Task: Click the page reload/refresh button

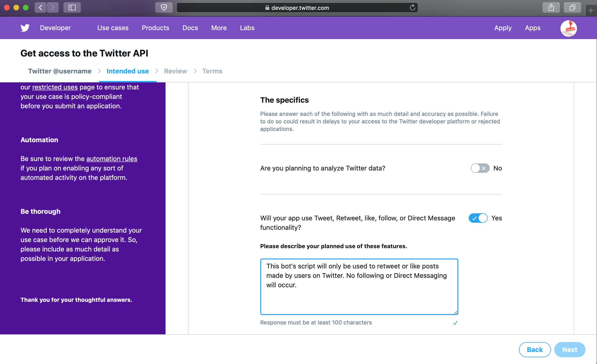Action: 412,8
